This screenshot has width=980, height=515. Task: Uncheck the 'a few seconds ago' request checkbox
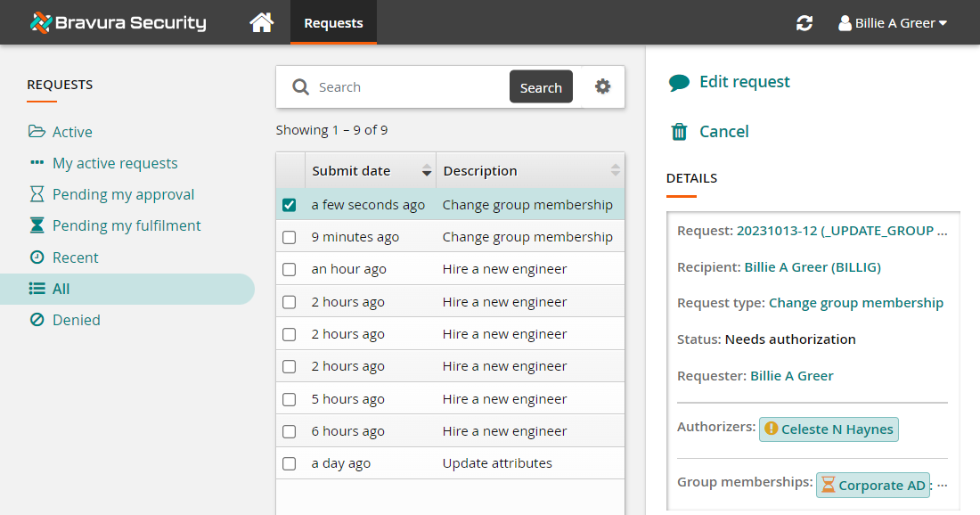(289, 205)
